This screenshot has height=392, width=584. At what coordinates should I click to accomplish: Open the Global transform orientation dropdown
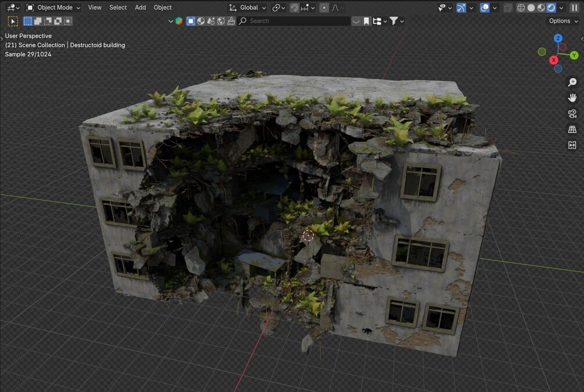click(248, 8)
